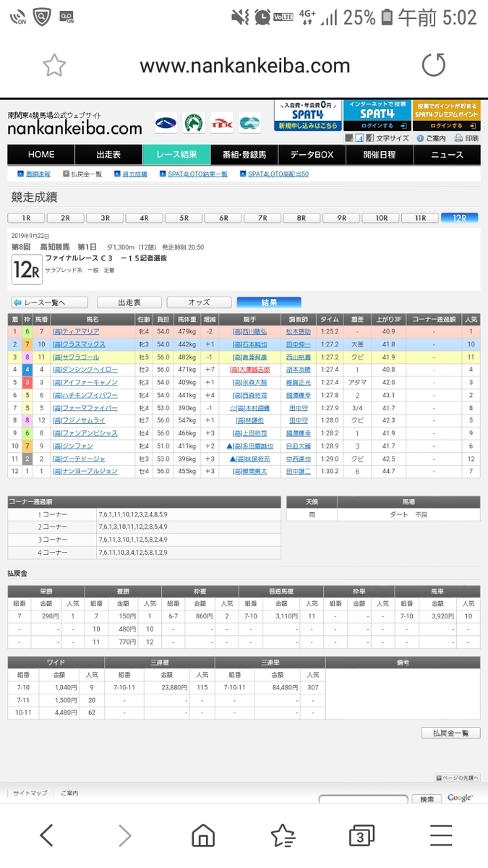Select the small text size icon
Image resolution: width=488 pixels, height=868 pixels.
tap(348, 138)
